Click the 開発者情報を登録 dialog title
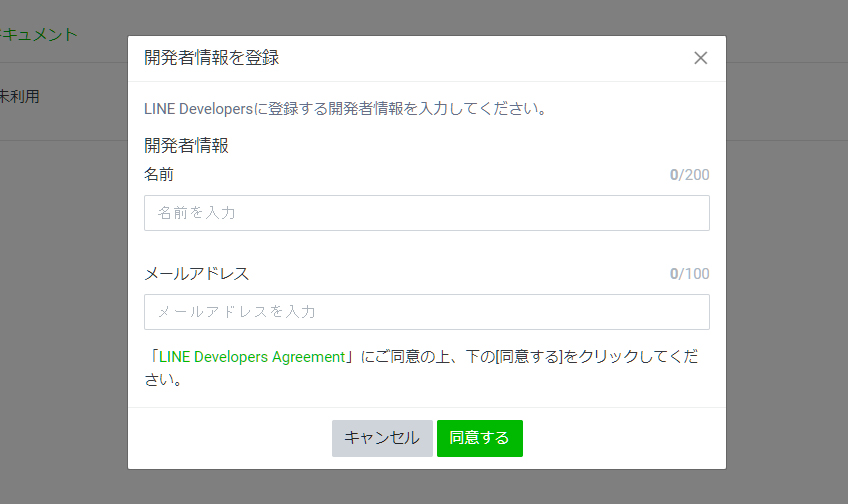The width and height of the screenshot is (848, 504). coord(211,57)
